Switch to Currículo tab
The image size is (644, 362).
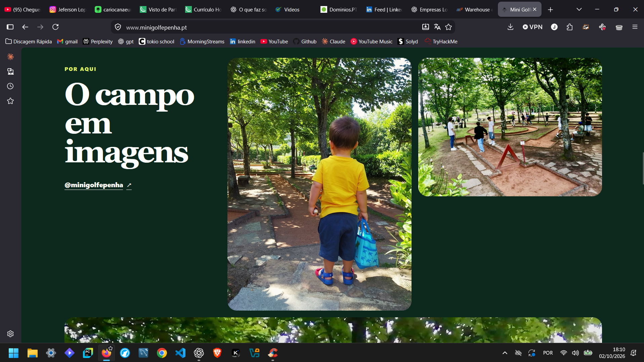pos(204,9)
